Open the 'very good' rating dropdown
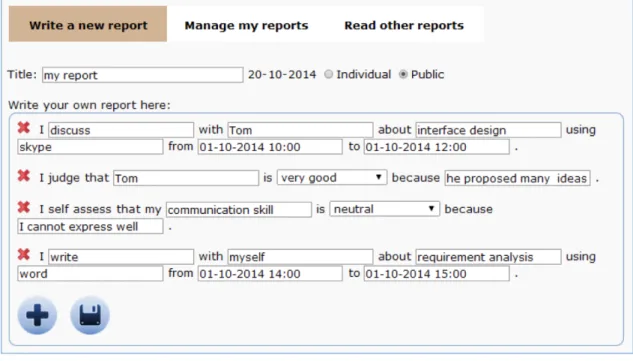633x361 pixels. pos(332,177)
